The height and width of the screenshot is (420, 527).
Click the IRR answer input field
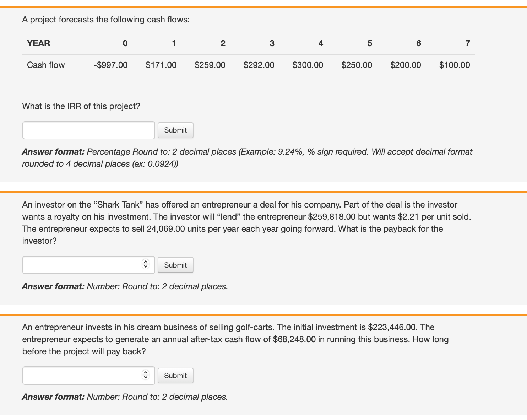tap(89, 130)
